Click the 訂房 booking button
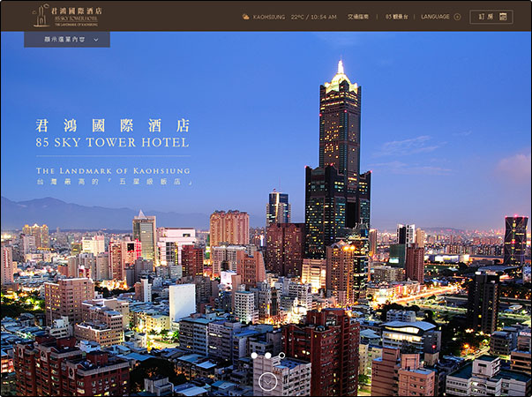 [x=491, y=17]
